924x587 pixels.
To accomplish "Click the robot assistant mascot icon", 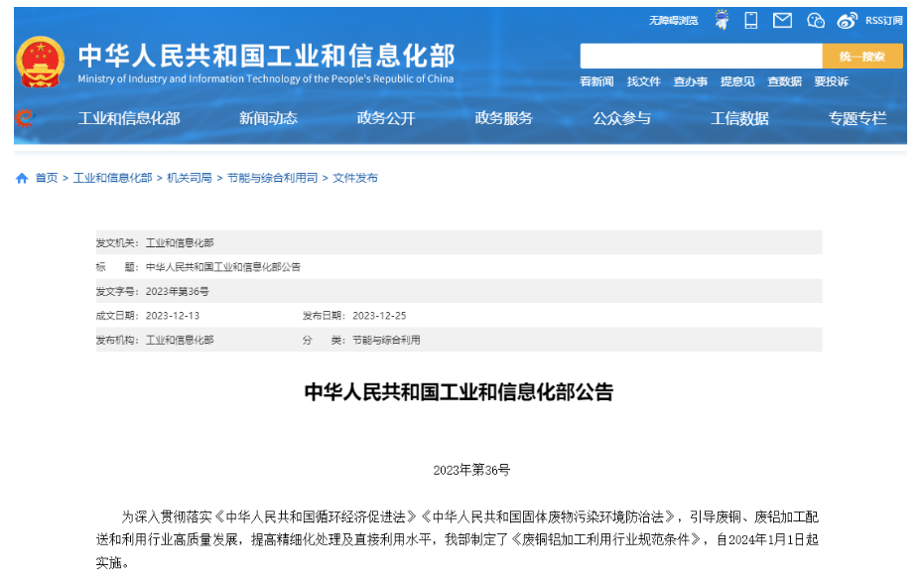I will pos(722,20).
